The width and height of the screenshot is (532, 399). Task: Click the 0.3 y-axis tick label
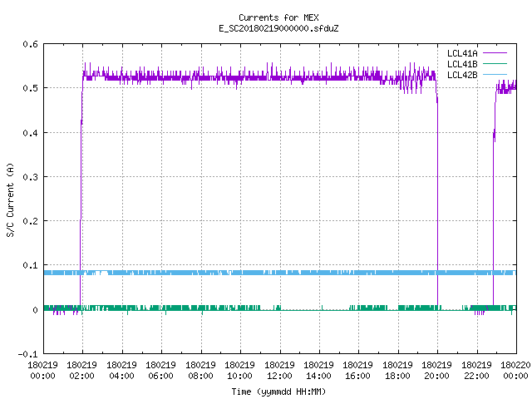click(30, 177)
